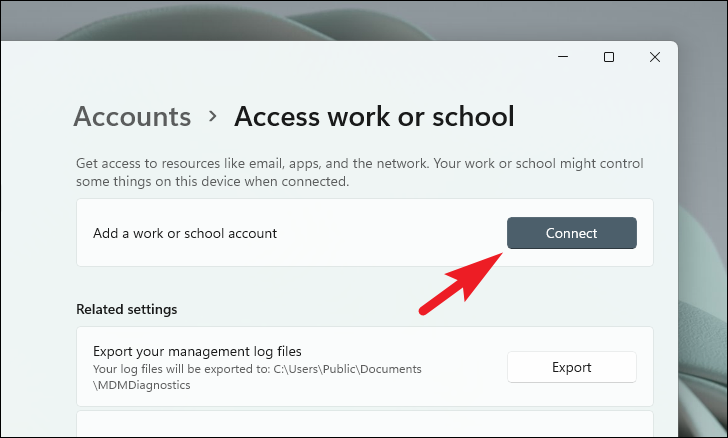Select 'Export your management log files' text
The width and height of the screenshot is (728, 438).
[x=197, y=351]
